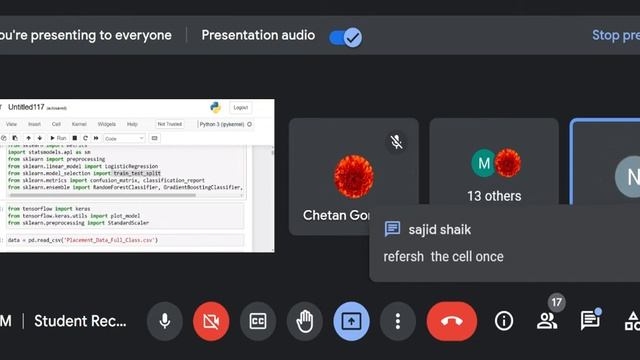Click the copy cells icon in Jupyter toolbar
This screenshot has width=640, height=360.
click(4, 138)
